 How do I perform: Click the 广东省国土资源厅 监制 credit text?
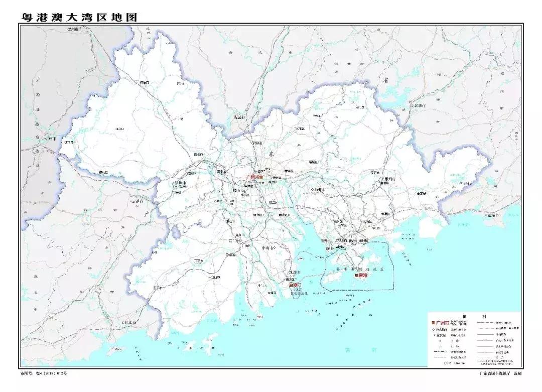(x=500, y=373)
